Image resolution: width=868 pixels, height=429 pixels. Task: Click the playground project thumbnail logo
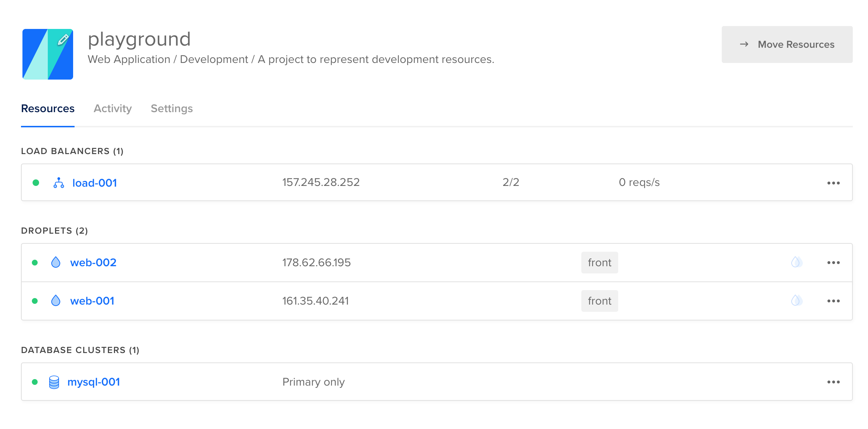[48, 54]
